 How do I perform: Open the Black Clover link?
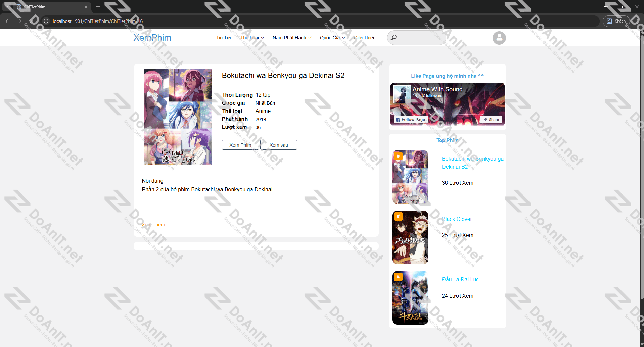click(x=457, y=219)
